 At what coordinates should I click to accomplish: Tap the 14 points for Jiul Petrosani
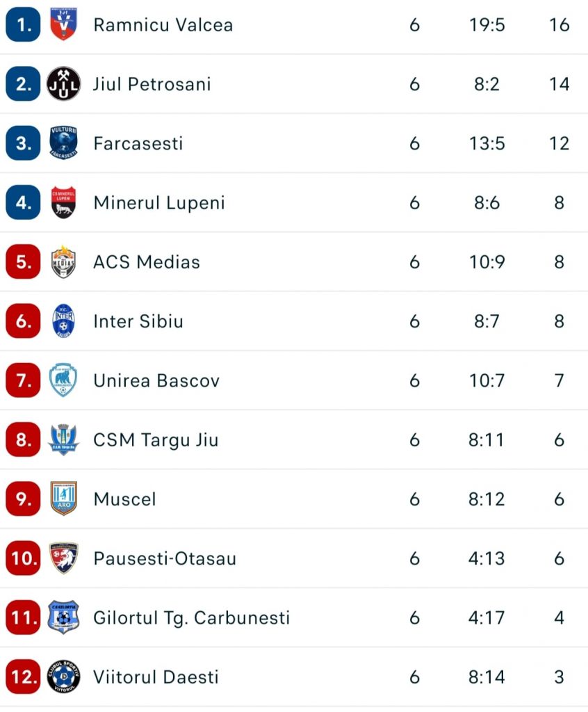click(559, 84)
